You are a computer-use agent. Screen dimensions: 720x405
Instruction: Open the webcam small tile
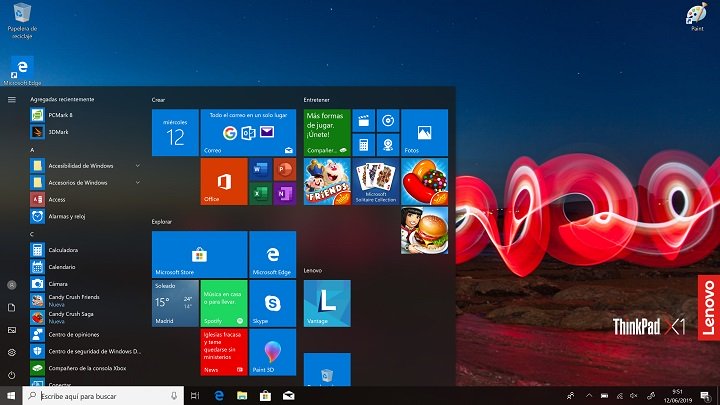tap(388, 145)
